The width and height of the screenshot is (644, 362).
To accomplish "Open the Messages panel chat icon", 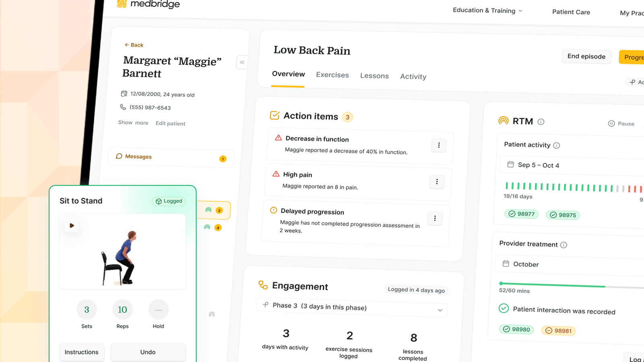I will coord(119,156).
